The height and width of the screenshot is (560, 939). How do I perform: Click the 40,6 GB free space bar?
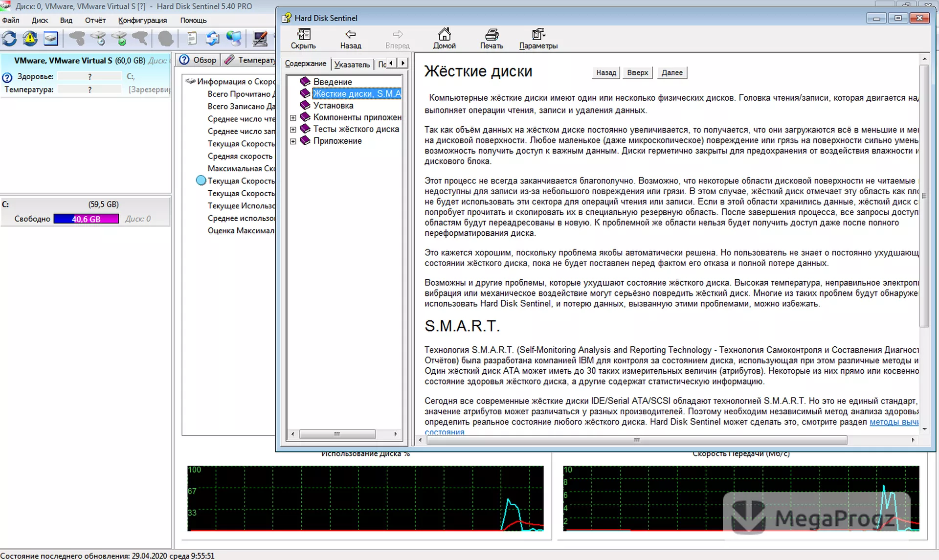86,219
